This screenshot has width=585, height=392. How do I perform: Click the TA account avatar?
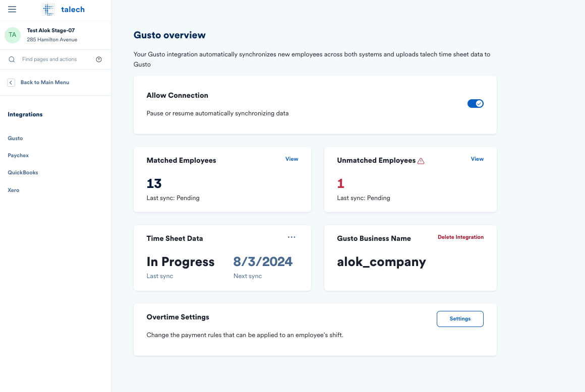click(12, 35)
